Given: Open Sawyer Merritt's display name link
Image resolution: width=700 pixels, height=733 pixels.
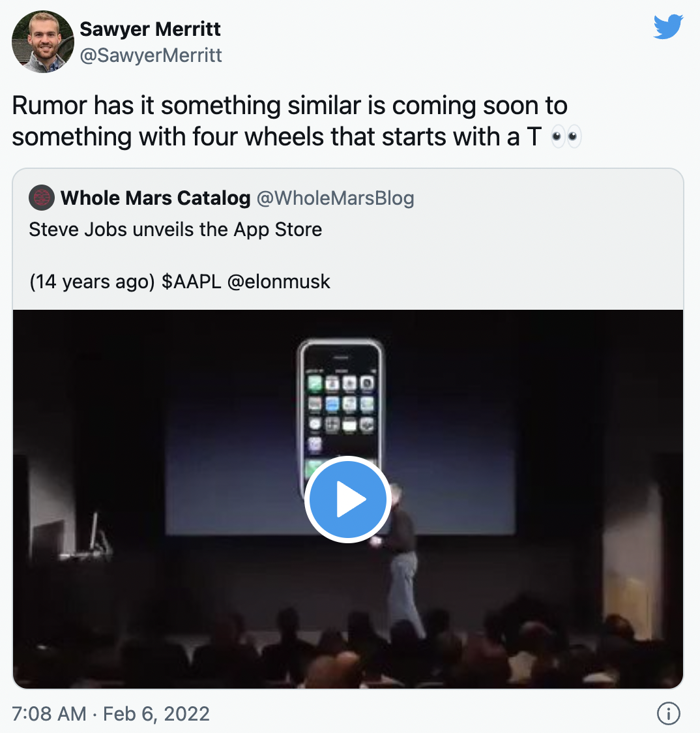Looking at the screenshot, I should coord(150,29).
